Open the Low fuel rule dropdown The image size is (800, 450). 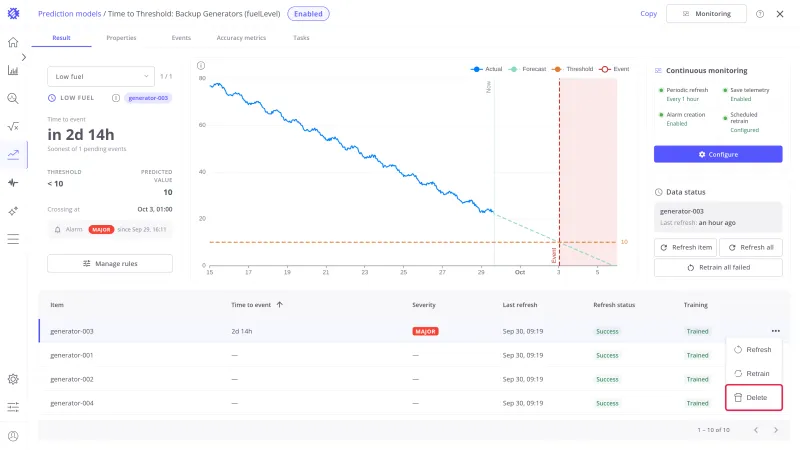101,77
